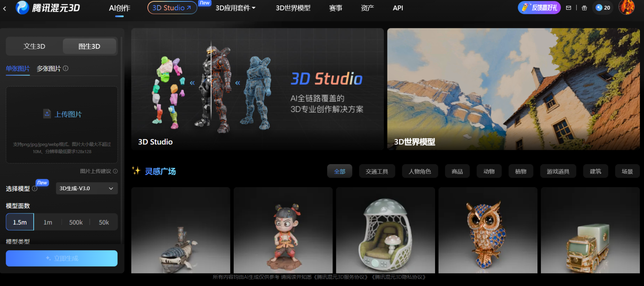Click the 立即生成 generate button

62,258
